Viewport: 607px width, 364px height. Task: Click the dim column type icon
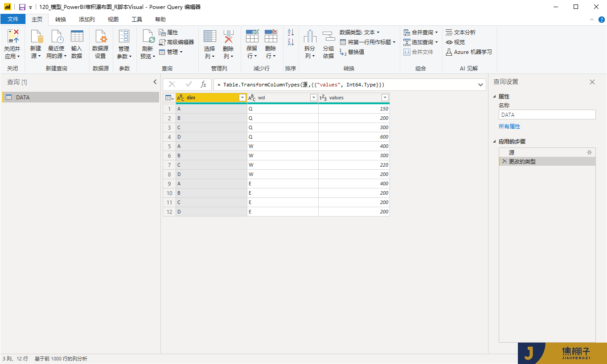click(x=180, y=98)
